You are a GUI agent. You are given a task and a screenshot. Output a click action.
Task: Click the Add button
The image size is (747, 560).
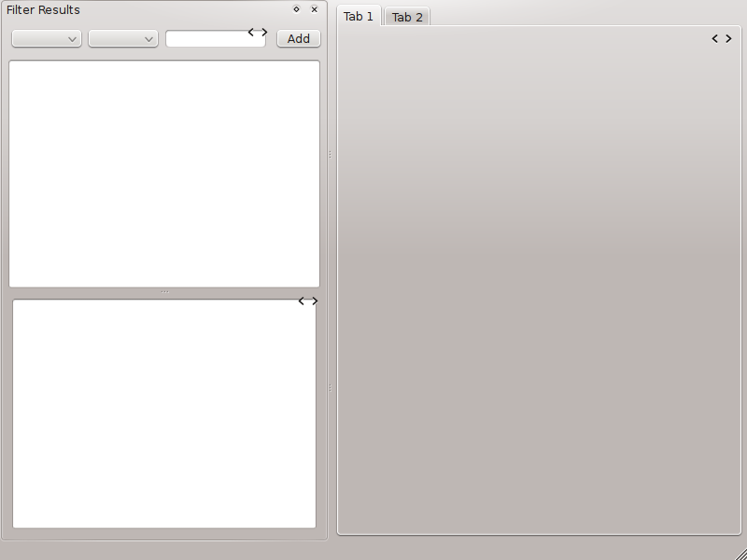[298, 39]
